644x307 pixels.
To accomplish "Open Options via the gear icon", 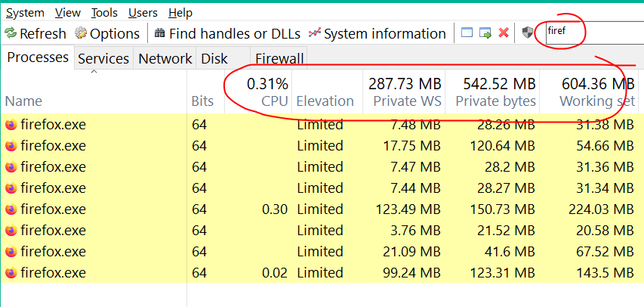I will [x=81, y=33].
